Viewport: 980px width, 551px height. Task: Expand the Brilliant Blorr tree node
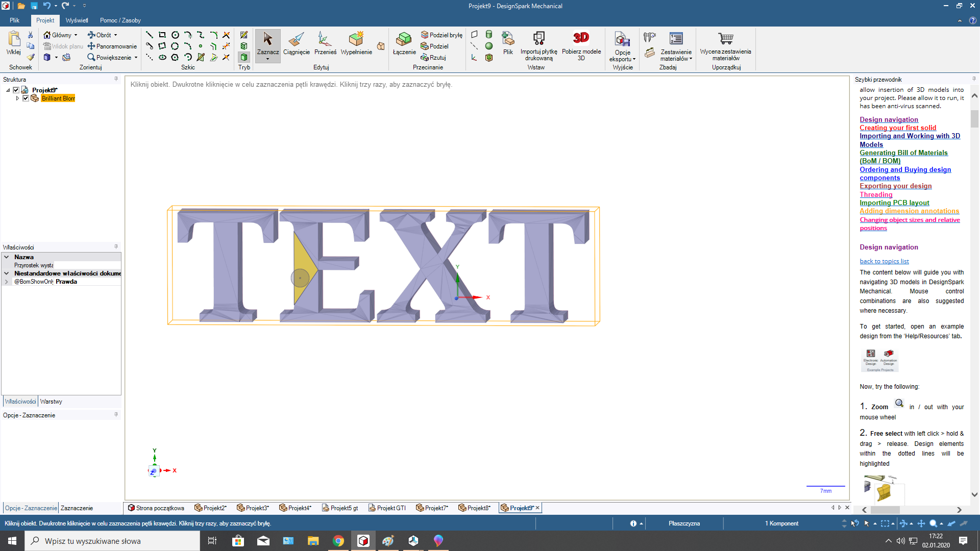point(17,98)
